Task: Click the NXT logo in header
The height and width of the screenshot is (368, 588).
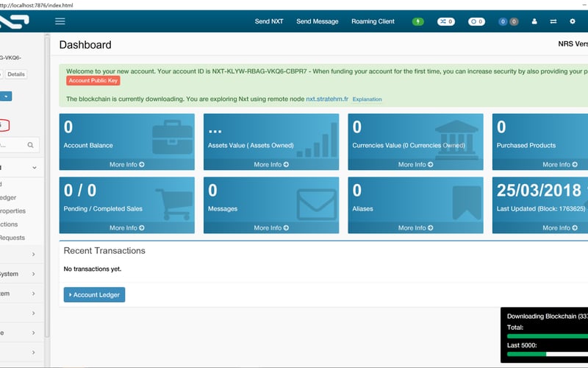Action: (x=14, y=21)
